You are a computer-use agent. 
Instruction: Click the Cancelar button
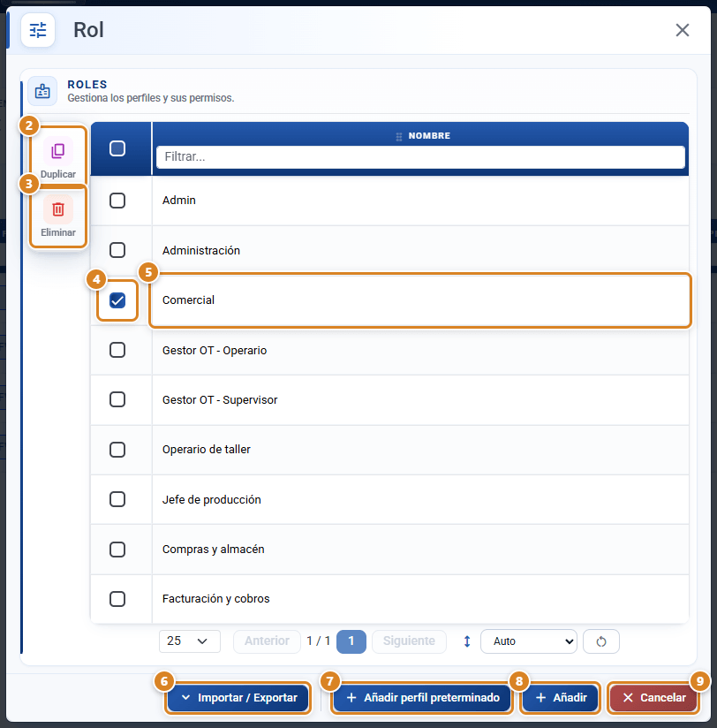[654, 697]
